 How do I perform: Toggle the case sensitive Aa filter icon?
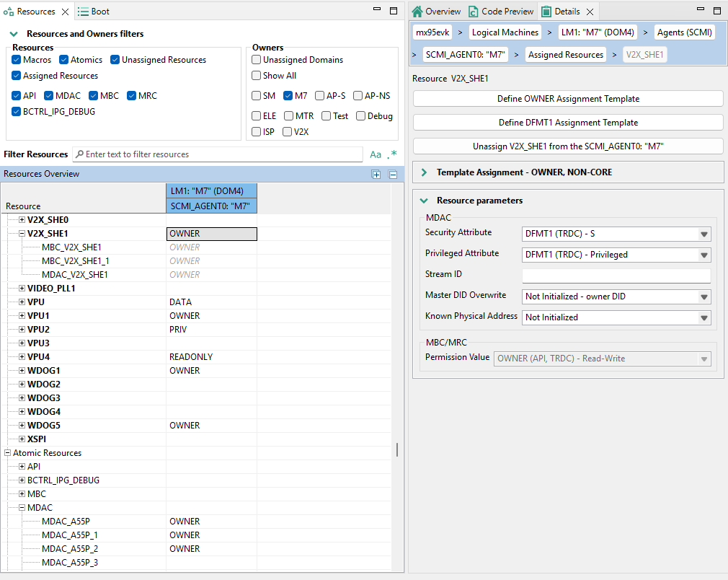pyautogui.click(x=376, y=154)
